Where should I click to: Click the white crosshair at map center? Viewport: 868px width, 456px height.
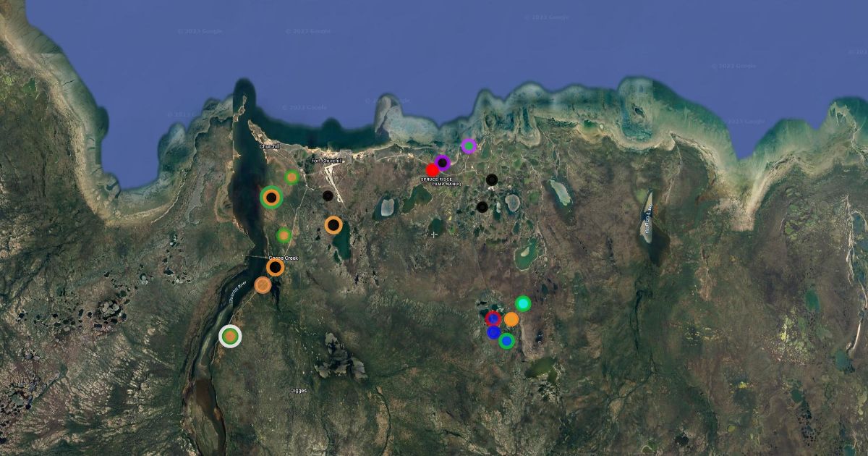pos(434,235)
